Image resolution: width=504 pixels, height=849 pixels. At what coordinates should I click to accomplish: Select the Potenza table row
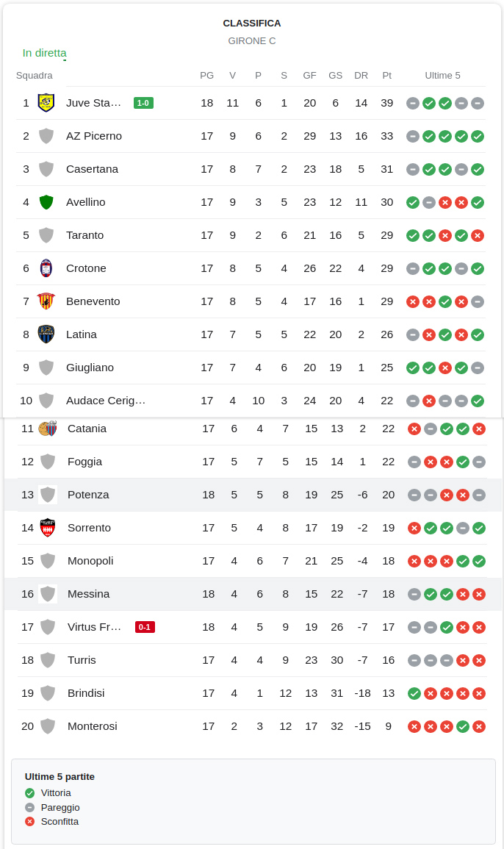(253, 495)
